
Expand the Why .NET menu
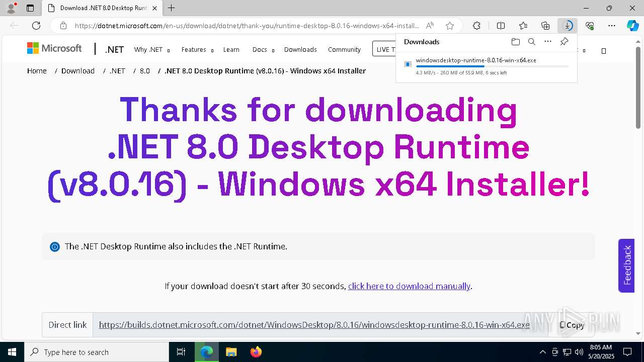tap(151, 49)
